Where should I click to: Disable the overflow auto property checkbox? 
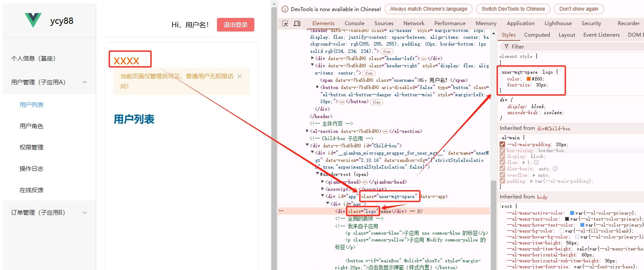coord(502,175)
